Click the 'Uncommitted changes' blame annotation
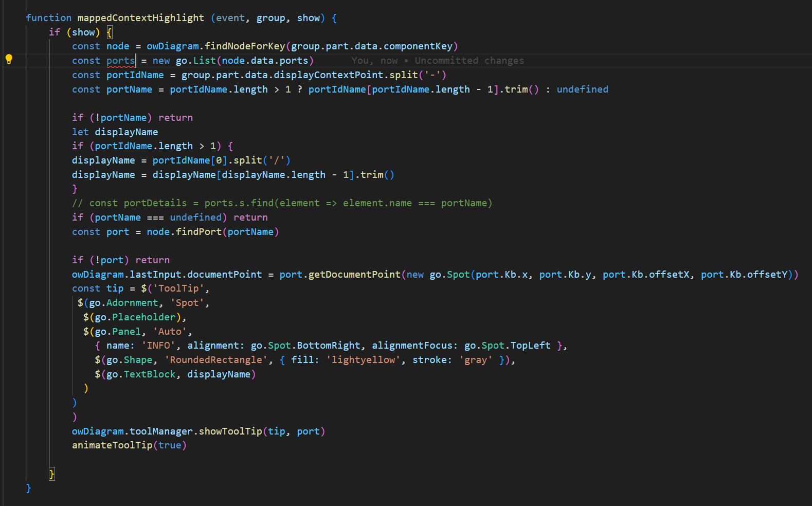 470,61
